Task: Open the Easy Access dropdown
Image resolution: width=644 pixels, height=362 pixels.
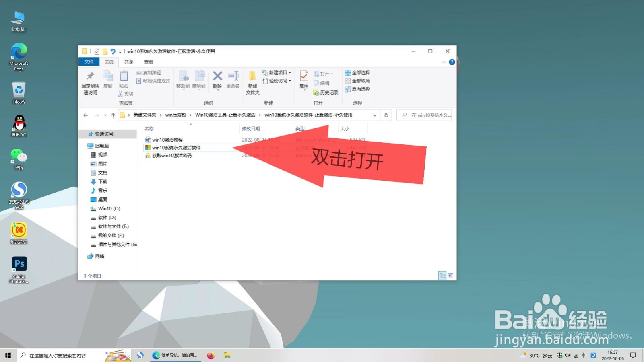Action: pyautogui.click(x=277, y=81)
